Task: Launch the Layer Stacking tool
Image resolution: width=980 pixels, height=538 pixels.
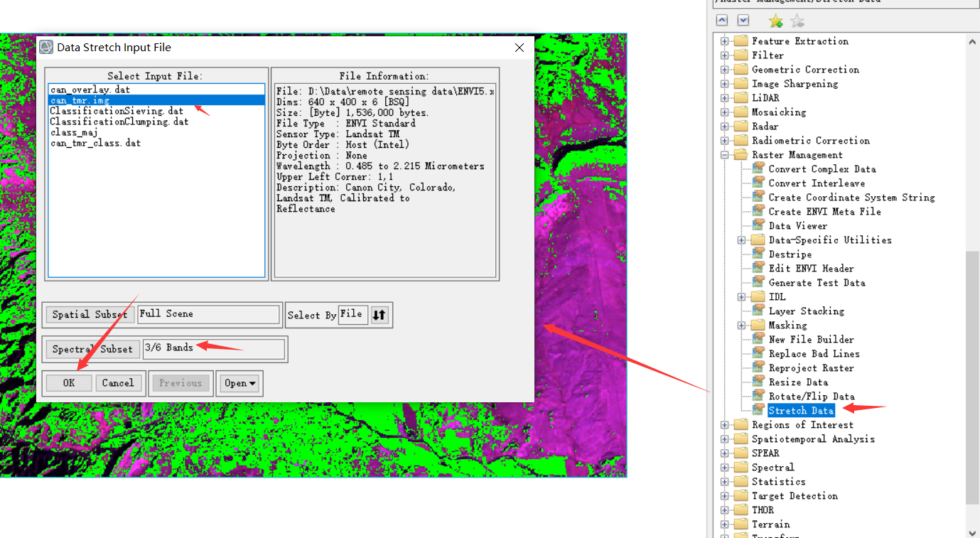Action: click(x=806, y=311)
